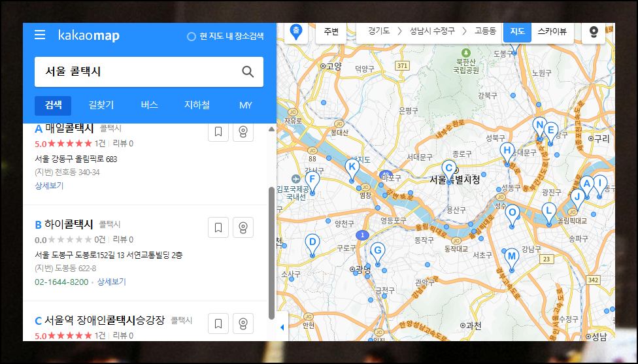Bookmark 서울역 장애인콜택시승강장 result
638x364 pixels.
(x=218, y=323)
